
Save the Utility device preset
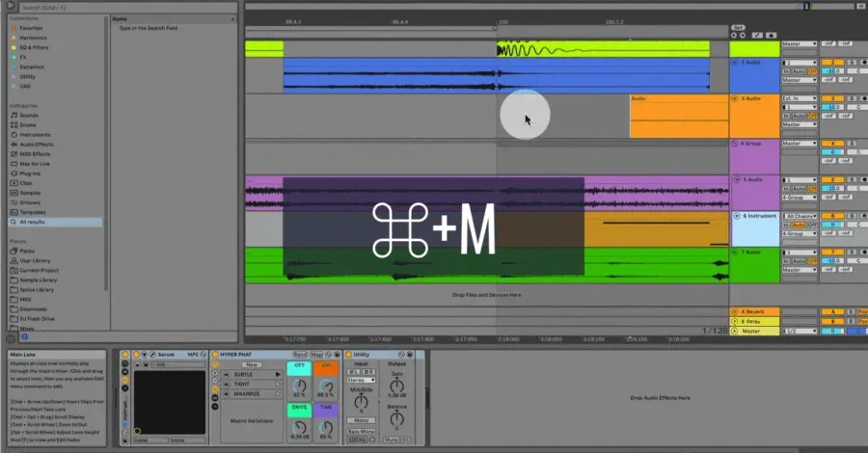(410, 355)
